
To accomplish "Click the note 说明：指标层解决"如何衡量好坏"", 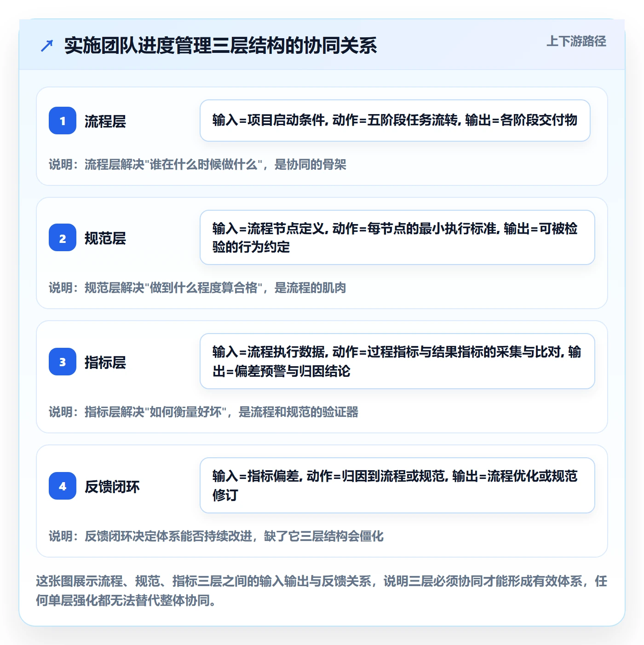I will (204, 412).
